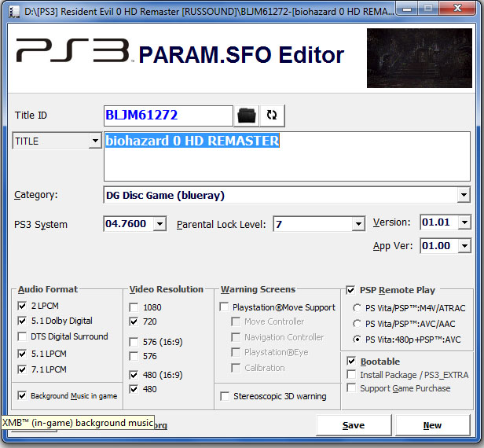Uncheck the PSP Remote Play checkbox
The image size is (484, 448).
350,290
